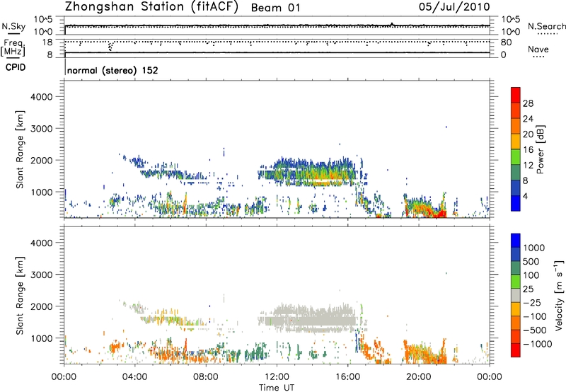566x392 pixels.
Task: Click the date '05/Jul/2010'
Action: tap(454, 7)
